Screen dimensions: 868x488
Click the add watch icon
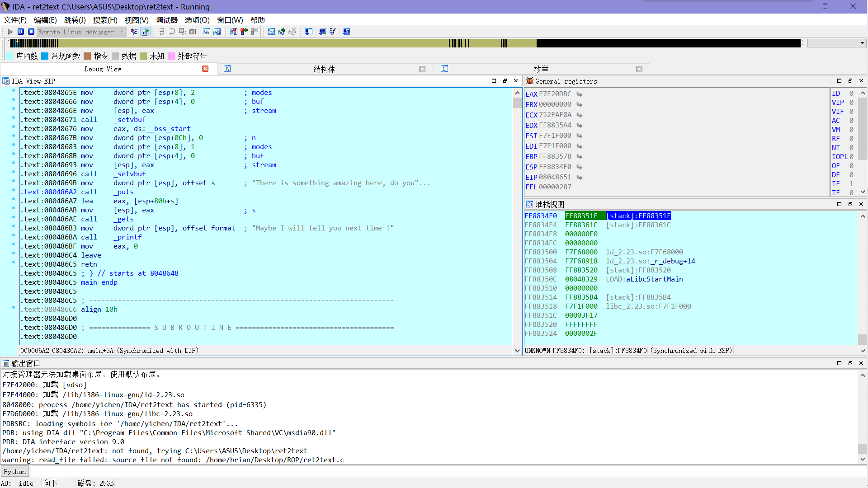(282, 32)
